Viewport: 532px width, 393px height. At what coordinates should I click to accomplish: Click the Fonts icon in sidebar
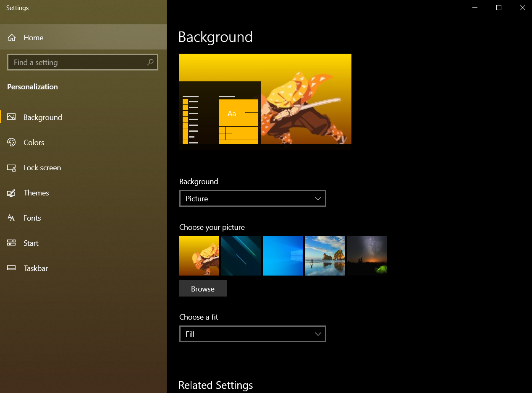pyautogui.click(x=11, y=218)
